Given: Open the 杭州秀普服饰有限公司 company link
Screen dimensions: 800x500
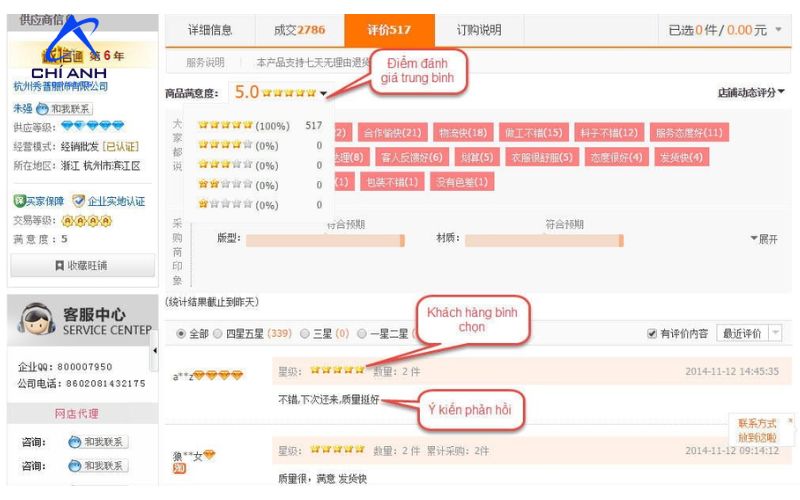Looking at the screenshot, I should click(61, 86).
